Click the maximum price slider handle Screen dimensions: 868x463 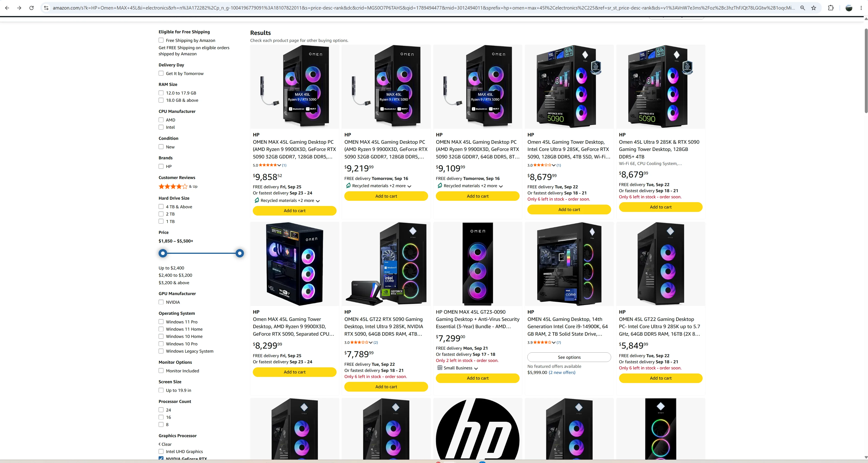click(x=240, y=253)
